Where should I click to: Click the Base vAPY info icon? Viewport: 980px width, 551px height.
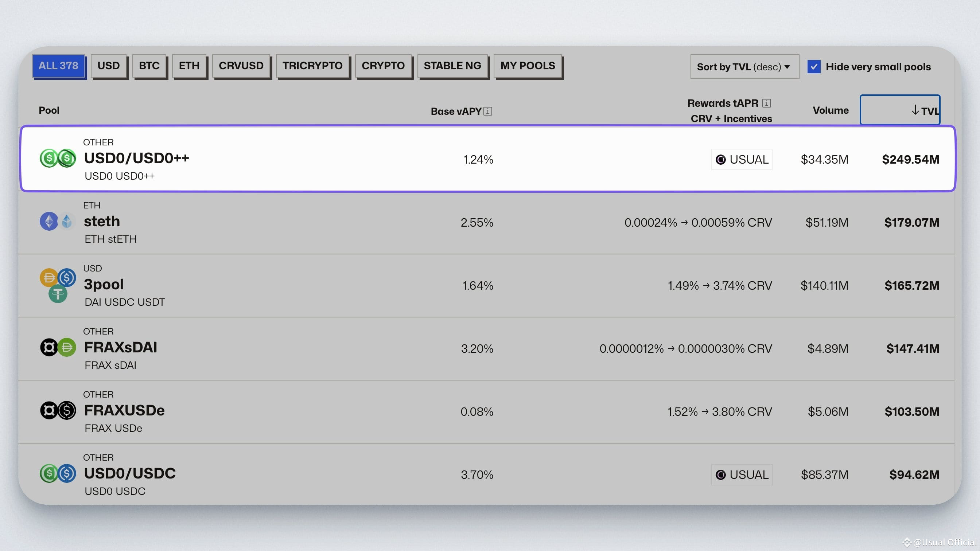click(x=487, y=111)
